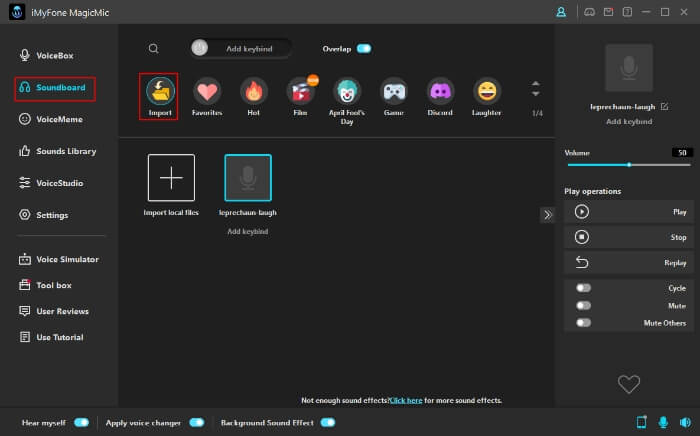This screenshot has width=700, height=436.
Task: Favorite sound with heart icon in right panel
Action: tap(629, 384)
